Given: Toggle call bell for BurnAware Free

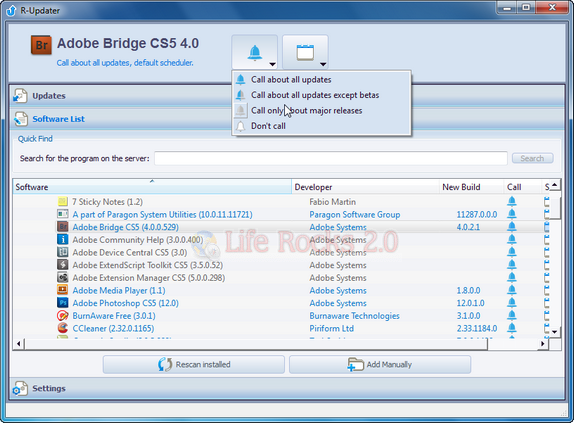Looking at the screenshot, I should pyautogui.click(x=512, y=315).
